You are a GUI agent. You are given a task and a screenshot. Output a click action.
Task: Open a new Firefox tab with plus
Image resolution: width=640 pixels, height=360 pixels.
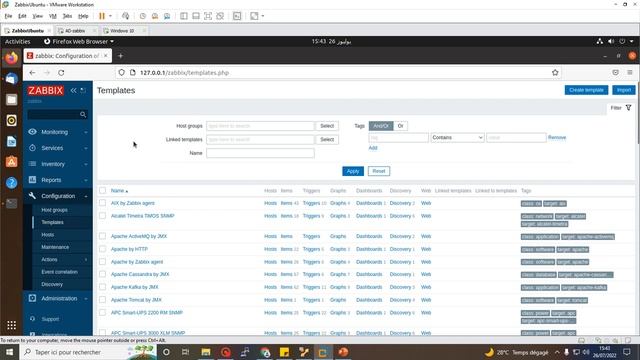point(120,56)
